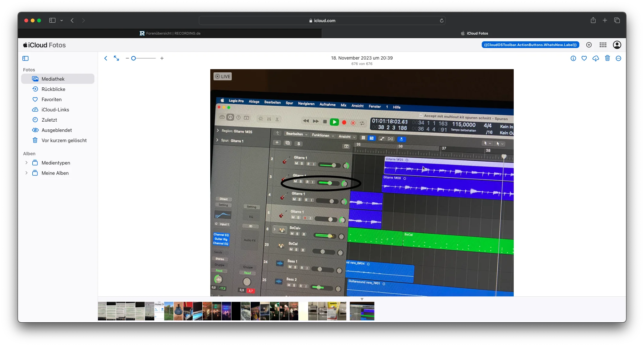
Task: Go back in Safari history
Action: [72, 20]
